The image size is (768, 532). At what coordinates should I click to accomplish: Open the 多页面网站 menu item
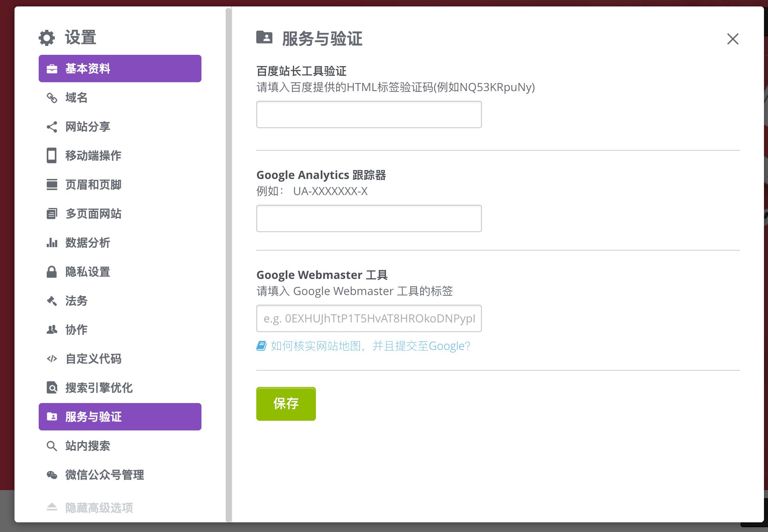[93, 214]
